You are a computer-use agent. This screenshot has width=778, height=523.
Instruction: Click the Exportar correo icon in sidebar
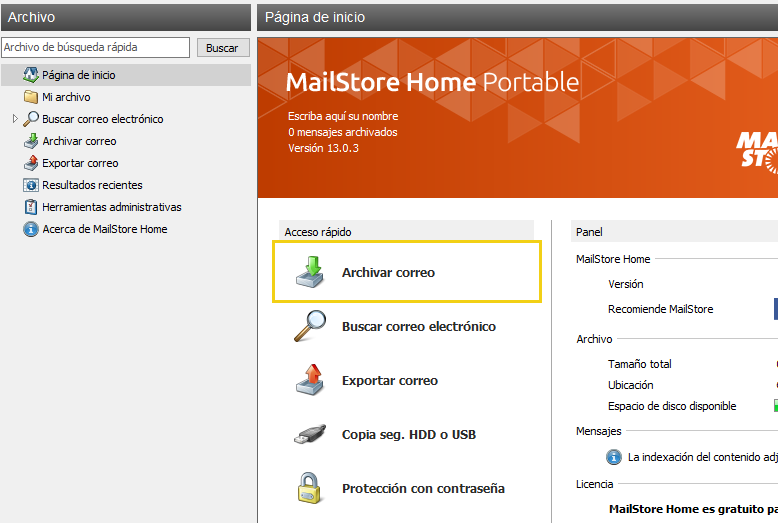click(31, 163)
